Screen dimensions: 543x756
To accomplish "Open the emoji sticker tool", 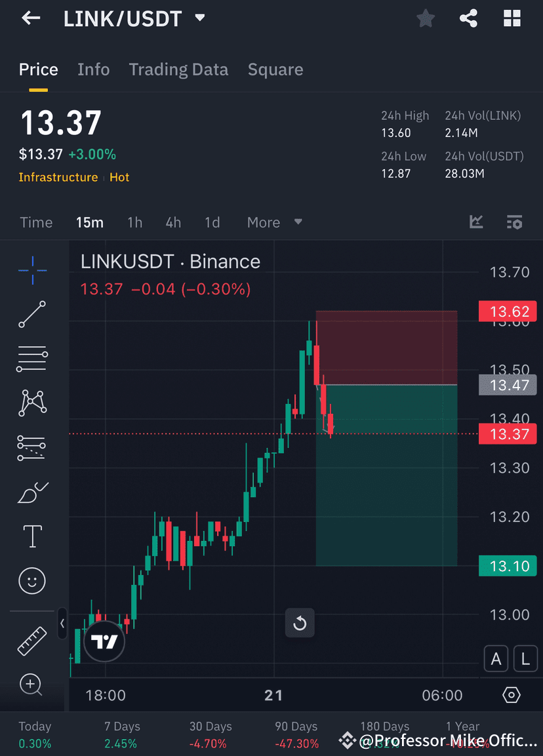I will [x=32, y=580].
